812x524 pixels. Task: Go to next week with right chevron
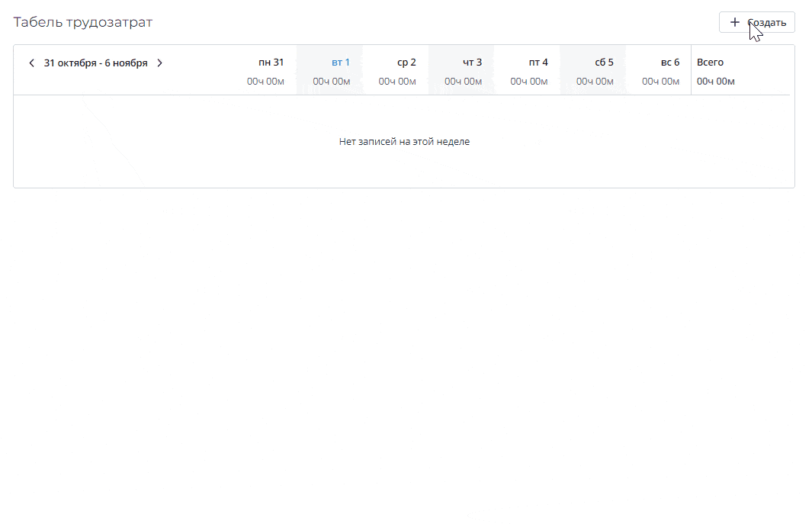click(x=159, y=63)
